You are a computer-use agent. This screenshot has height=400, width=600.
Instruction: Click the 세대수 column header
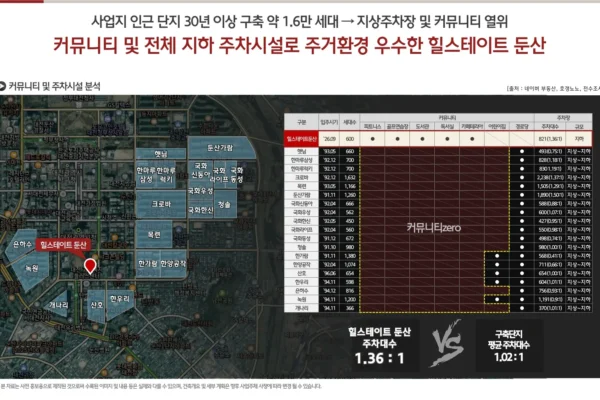(x=350, y=122)
